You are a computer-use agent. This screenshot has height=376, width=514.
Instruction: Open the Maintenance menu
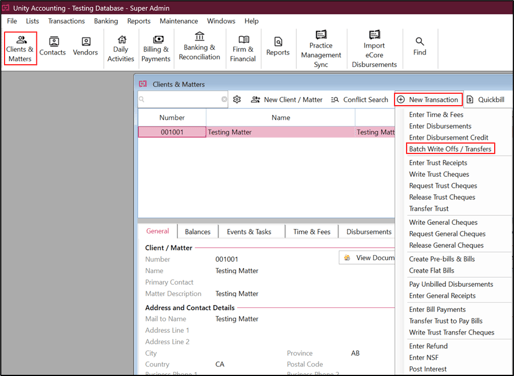point(179,21)
